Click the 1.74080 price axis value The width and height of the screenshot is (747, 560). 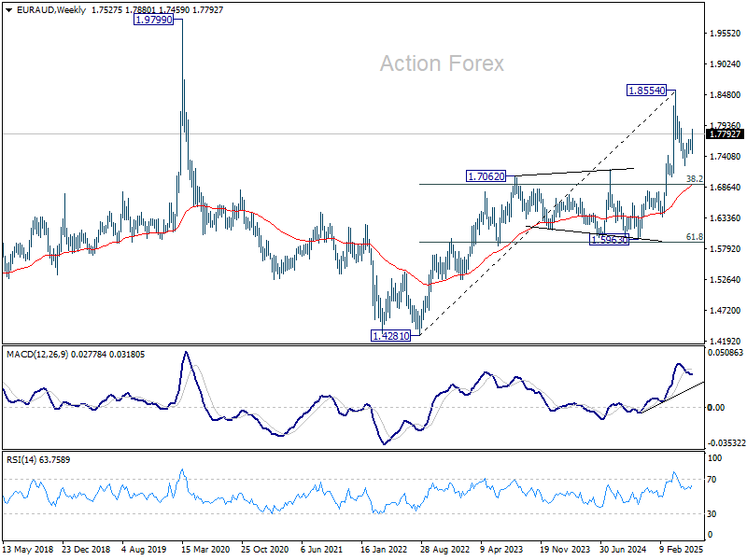tap(726, 156)
